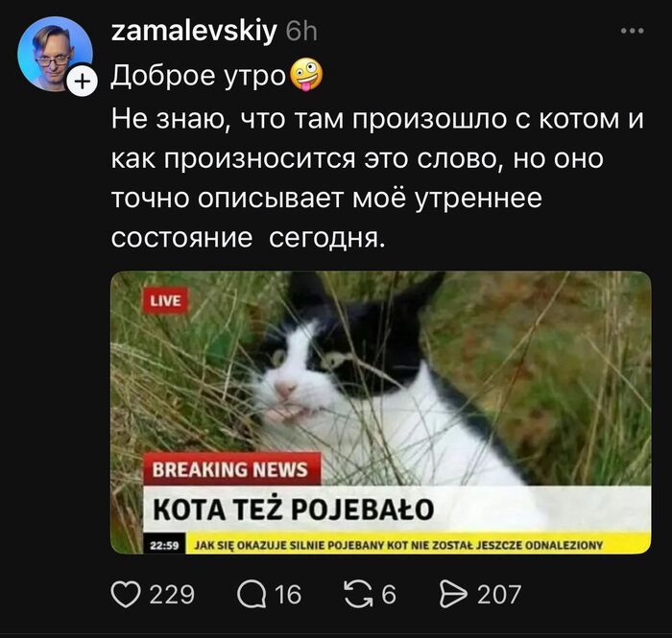672x638 pixels.
Task: View the 6 reposts count
Action: (388, 595)
